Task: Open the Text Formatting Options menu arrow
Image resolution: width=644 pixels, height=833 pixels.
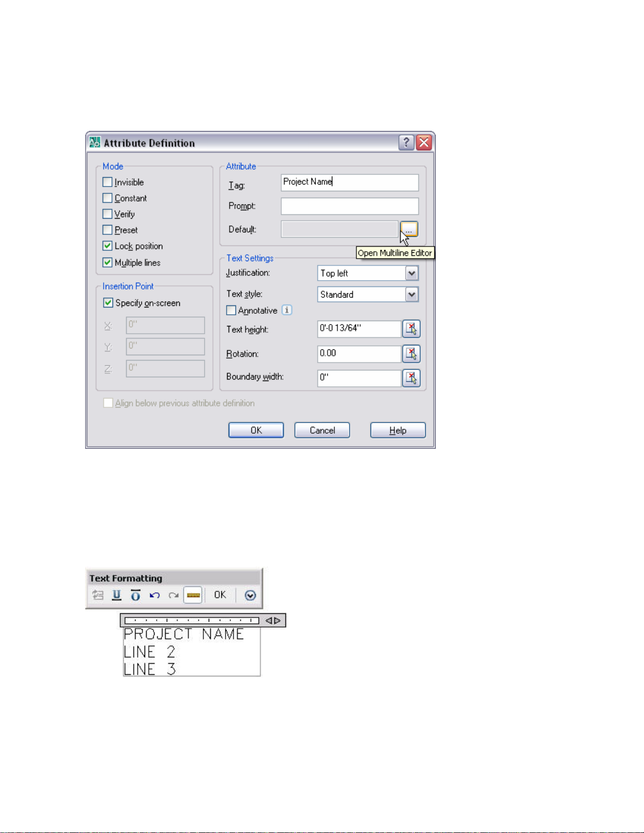Action: tap(250, 595)
